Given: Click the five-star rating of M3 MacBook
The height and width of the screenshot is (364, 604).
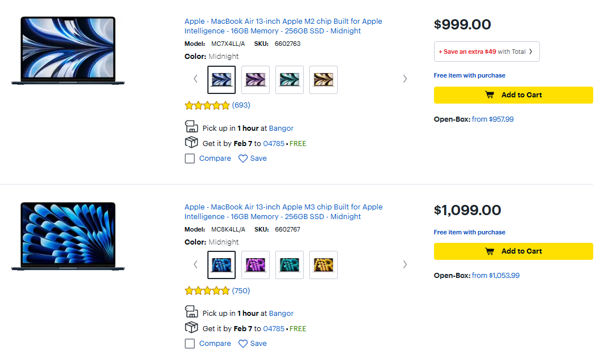Looking at the screenshot, I should point(207,291).
